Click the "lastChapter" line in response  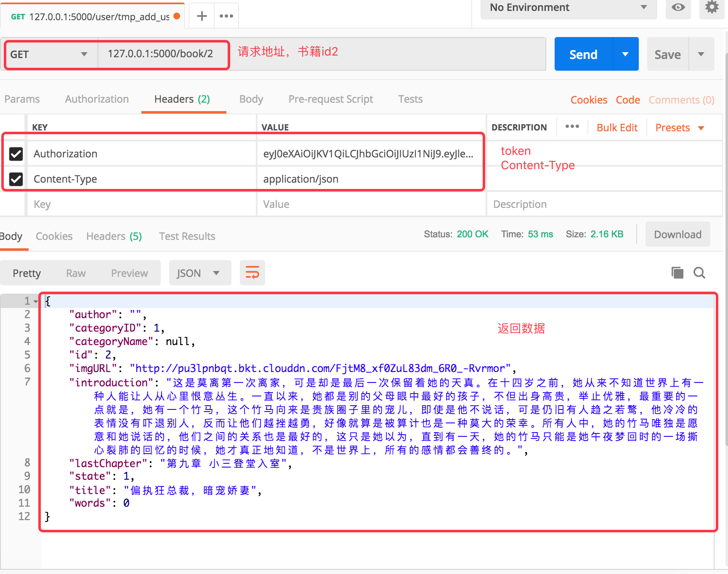181,464
